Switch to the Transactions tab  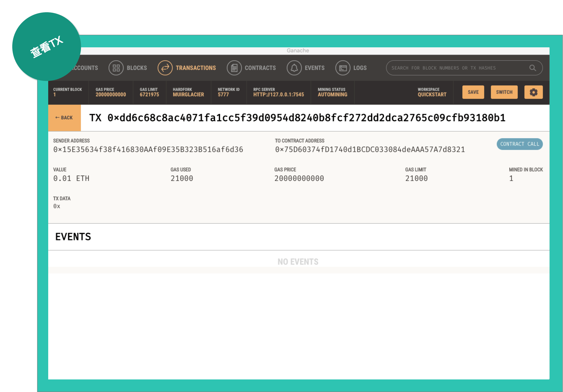pos(187,68)
